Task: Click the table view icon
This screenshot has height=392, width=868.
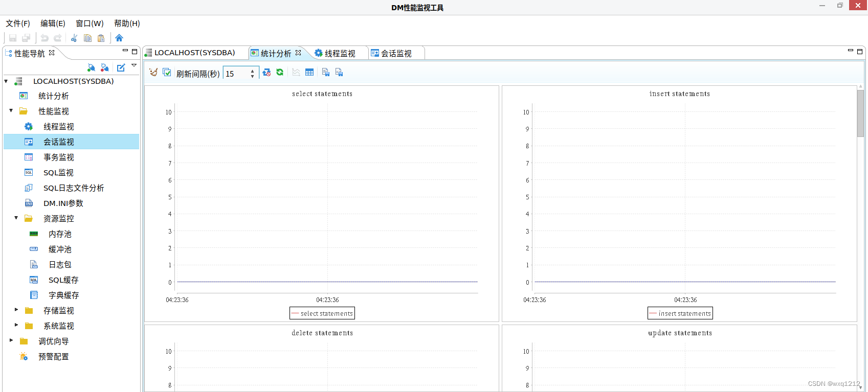Action: [309, 73]
